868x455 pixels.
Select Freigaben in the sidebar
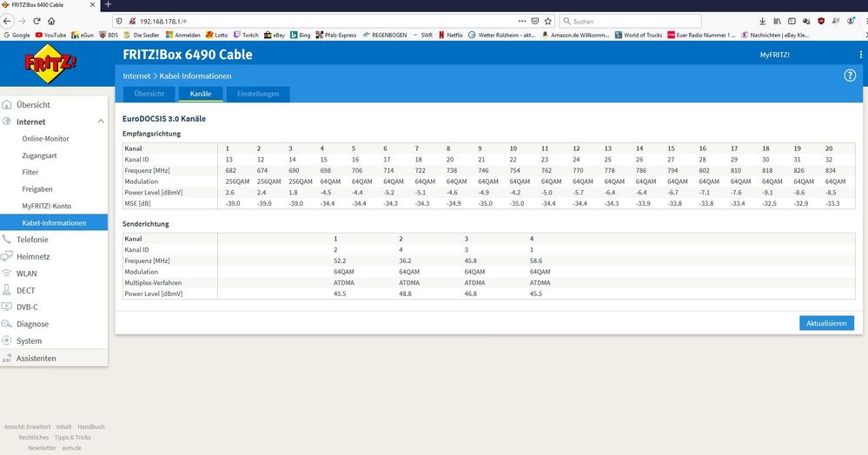point(37,188)
